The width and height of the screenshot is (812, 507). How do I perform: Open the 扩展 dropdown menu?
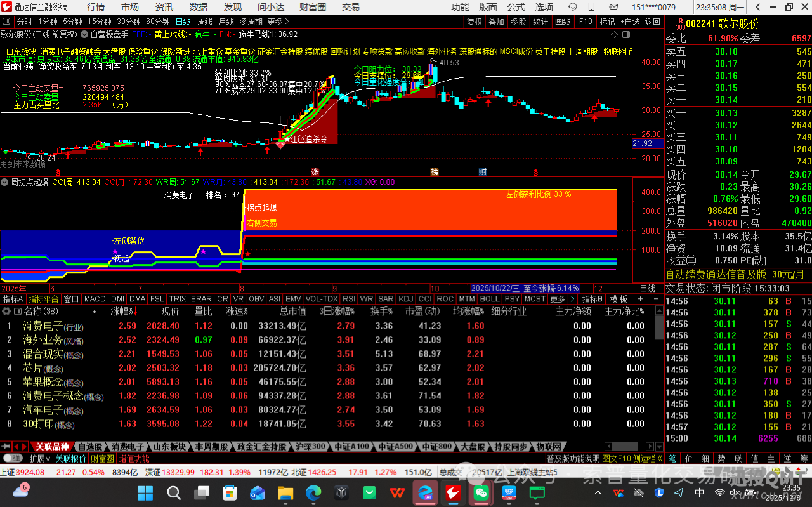click(x=41, y=458)
